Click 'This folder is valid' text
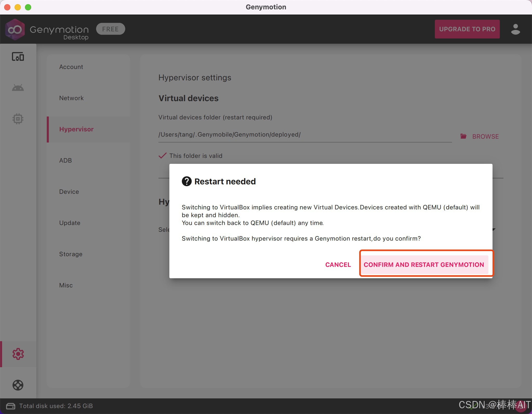Screen dimensions: 532x414 tap(196, 156)
